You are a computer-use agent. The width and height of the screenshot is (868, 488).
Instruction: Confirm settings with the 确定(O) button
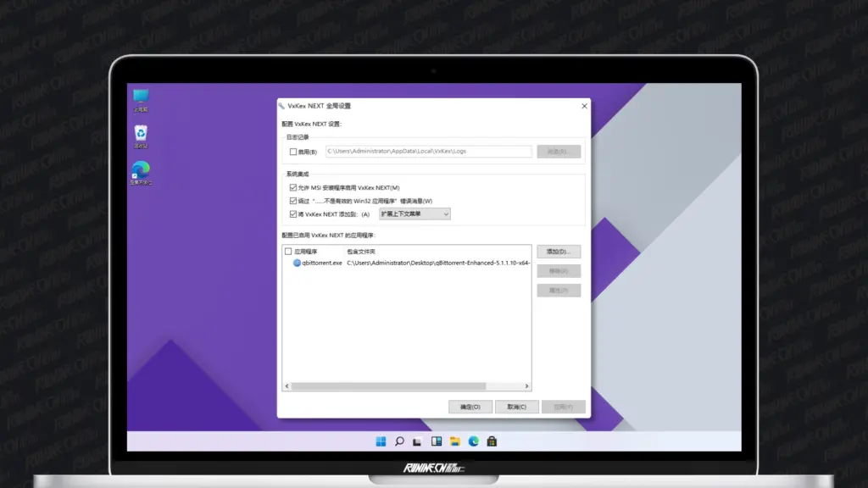[x=470, y=406]
